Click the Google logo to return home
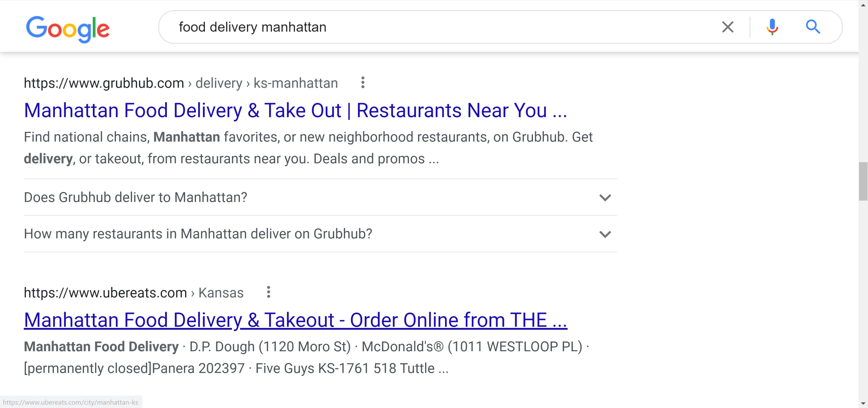 [x=68, y=29]
